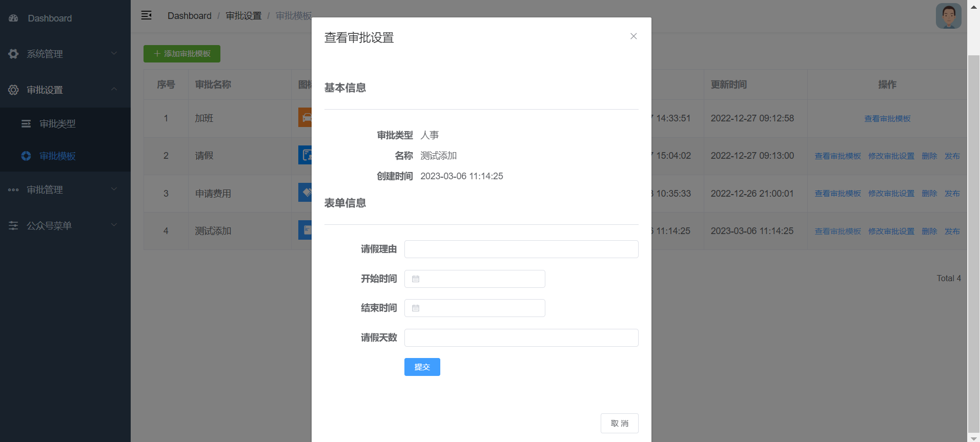Click the Dashboard sidebar icon

point(13,18)
